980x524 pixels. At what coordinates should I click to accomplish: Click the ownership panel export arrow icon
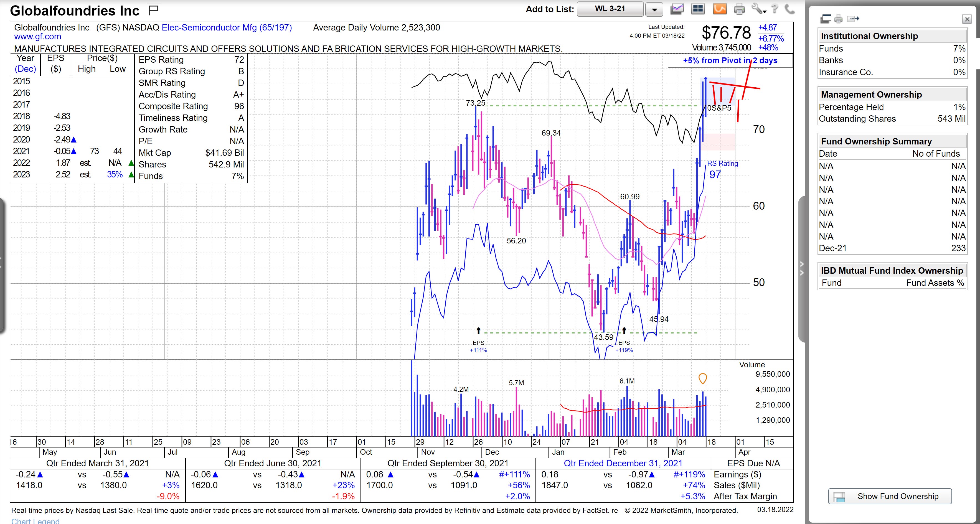tap(853, 18)
